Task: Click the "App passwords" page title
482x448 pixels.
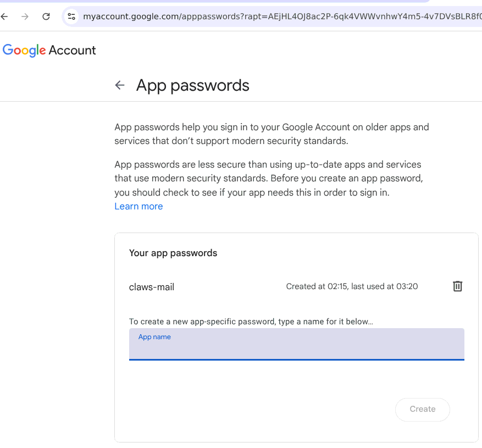Action: [193, 86]
